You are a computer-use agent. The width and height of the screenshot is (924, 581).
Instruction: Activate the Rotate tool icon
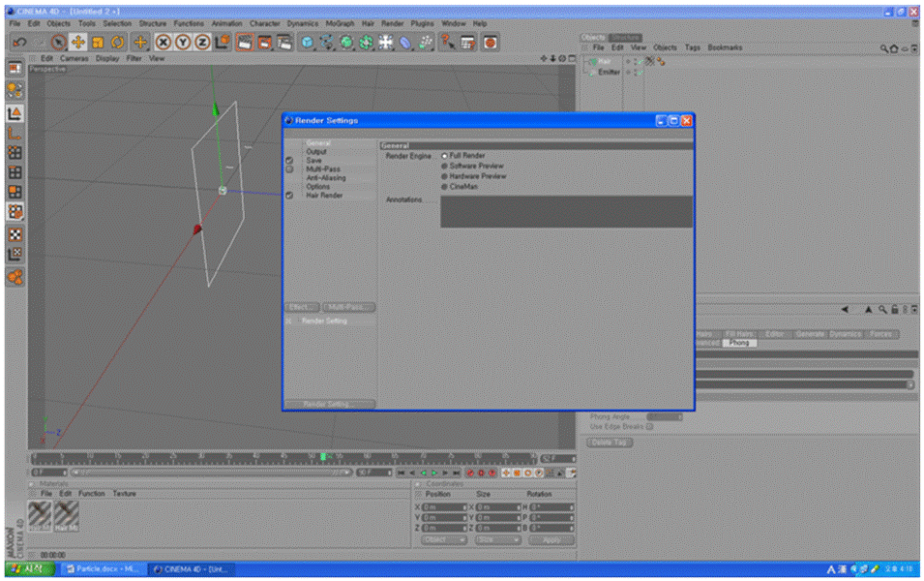(x=117, y=43)
